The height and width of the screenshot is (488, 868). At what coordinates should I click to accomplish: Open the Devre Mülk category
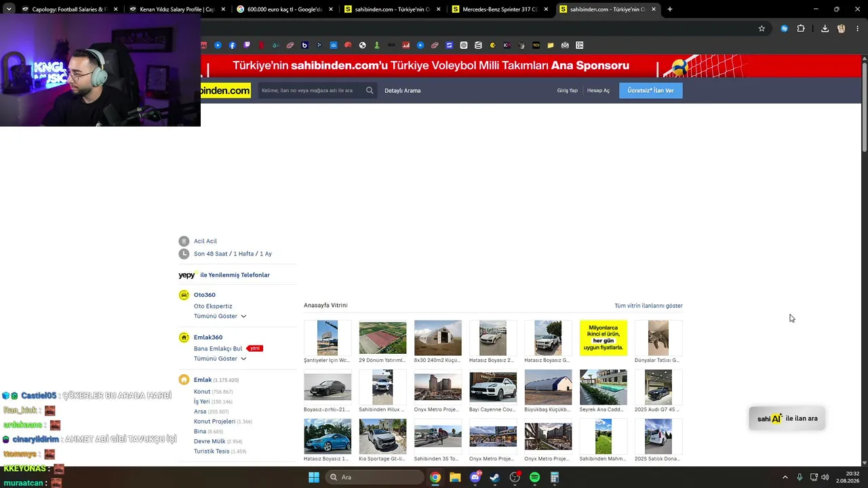[x=210, y=441]
